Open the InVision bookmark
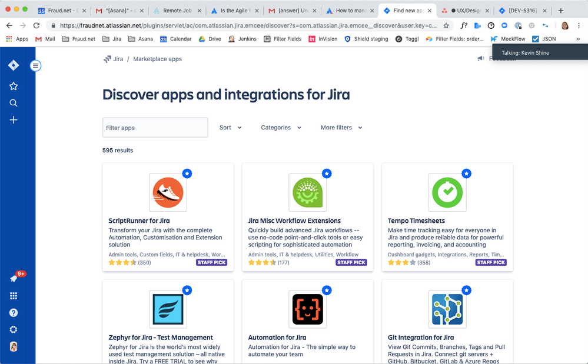Image resolution: width=588 pixels, height=364 pixels. click(323, 39)
